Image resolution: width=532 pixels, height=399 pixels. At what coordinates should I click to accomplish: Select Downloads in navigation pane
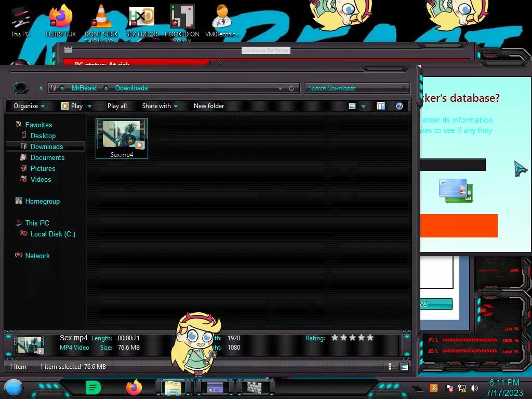[47, 147]
